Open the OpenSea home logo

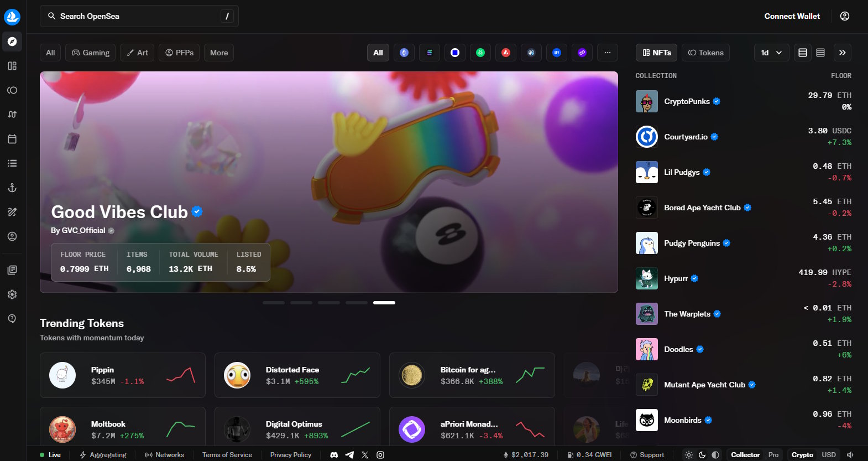point(12,17)
